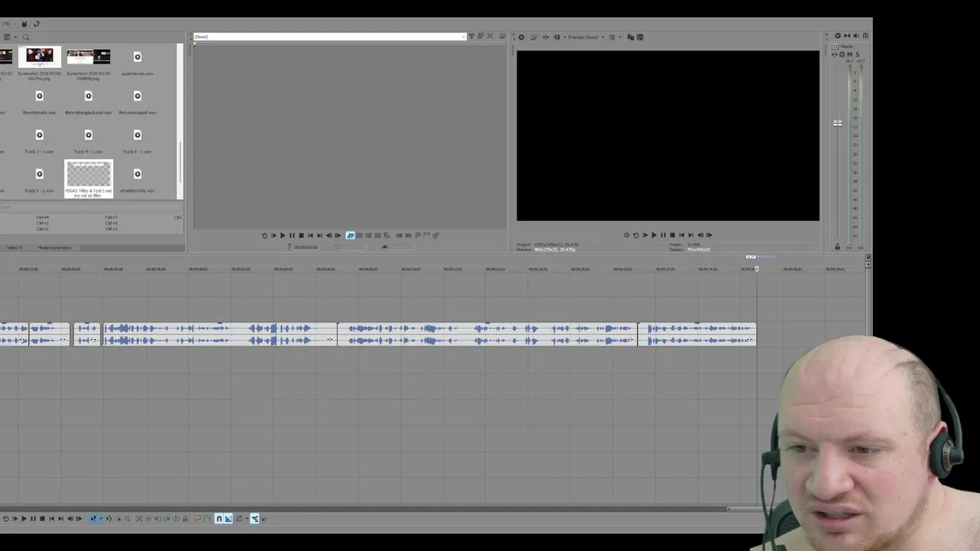980x551 pixels.
Task: Pause timeline from bottom transport bar
Action: tap(33, 519)
